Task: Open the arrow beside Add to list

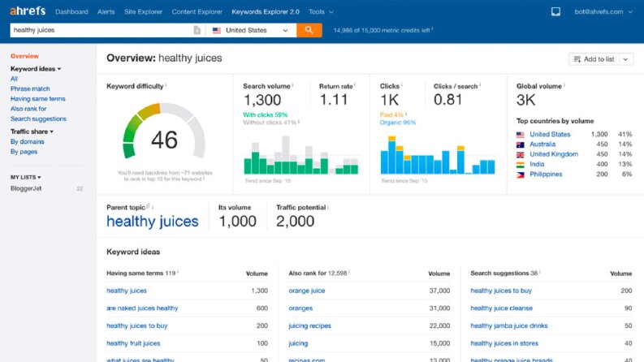Action: coord(626,59)
